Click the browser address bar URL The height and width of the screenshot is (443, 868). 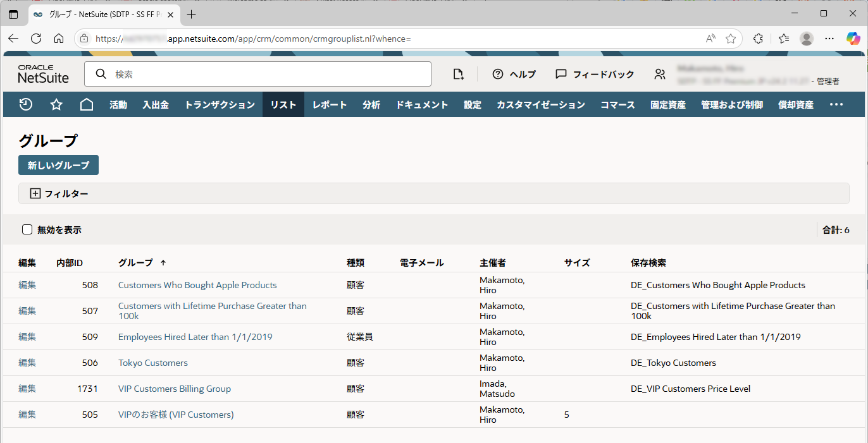pos(253,39)
